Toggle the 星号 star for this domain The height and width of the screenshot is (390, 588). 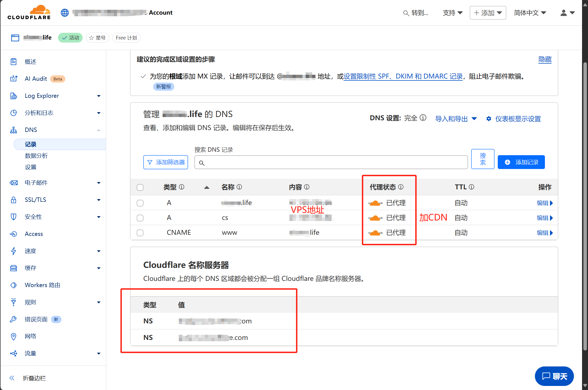[x=98, y=38]
